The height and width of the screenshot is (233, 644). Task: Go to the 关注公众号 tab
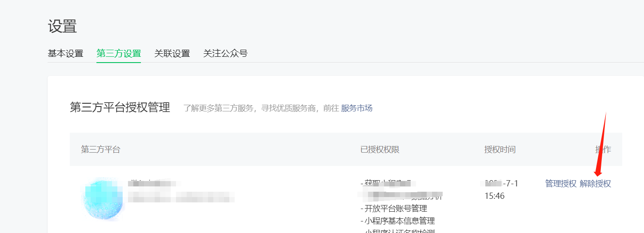click(x=225, y=54)
